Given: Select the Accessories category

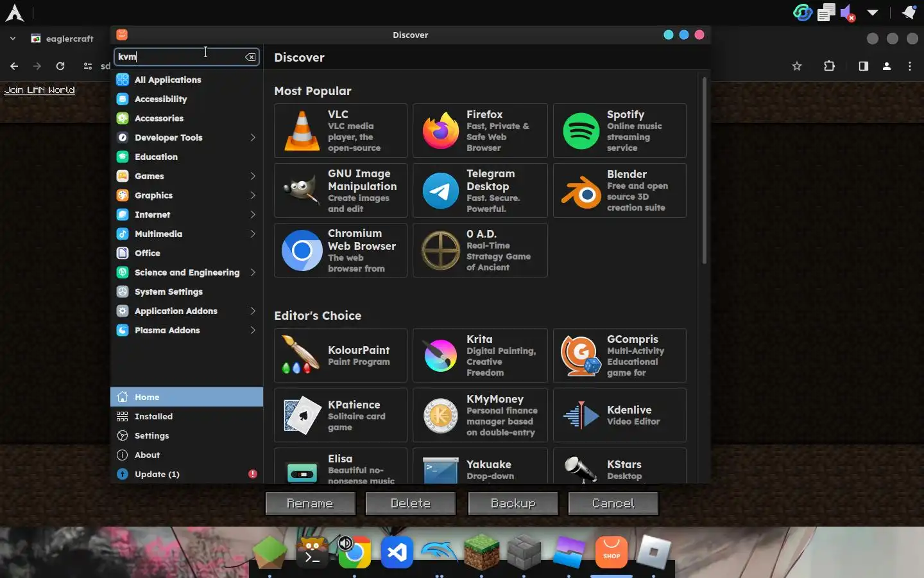Looking at the screenshot, I should coord(187,118).
